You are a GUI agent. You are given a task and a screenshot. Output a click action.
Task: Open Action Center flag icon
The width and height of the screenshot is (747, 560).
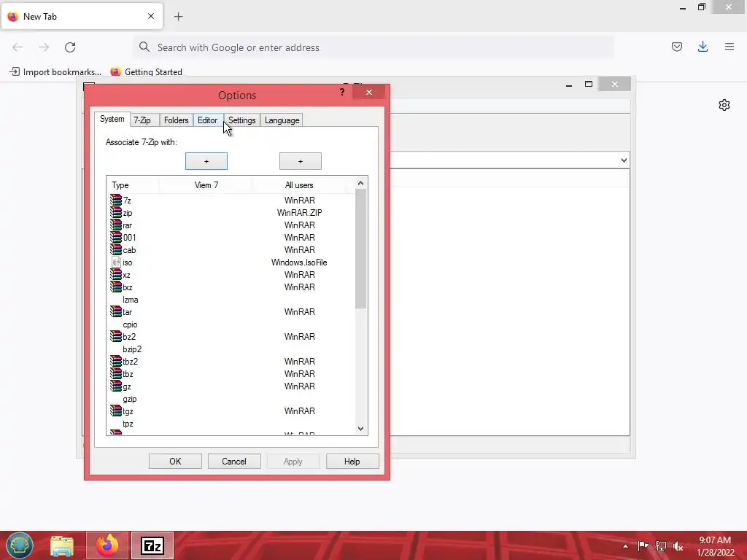click(643, 546)
